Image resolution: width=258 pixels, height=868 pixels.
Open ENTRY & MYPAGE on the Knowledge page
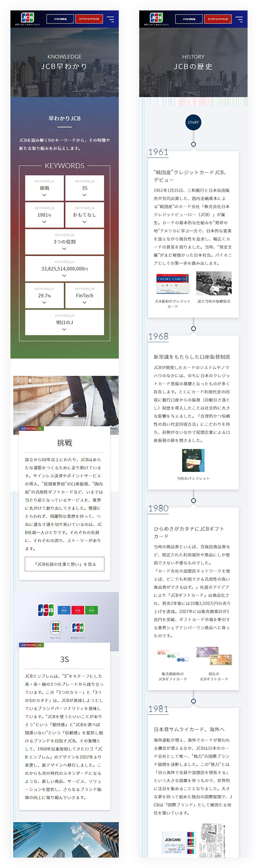click(89, 19)
